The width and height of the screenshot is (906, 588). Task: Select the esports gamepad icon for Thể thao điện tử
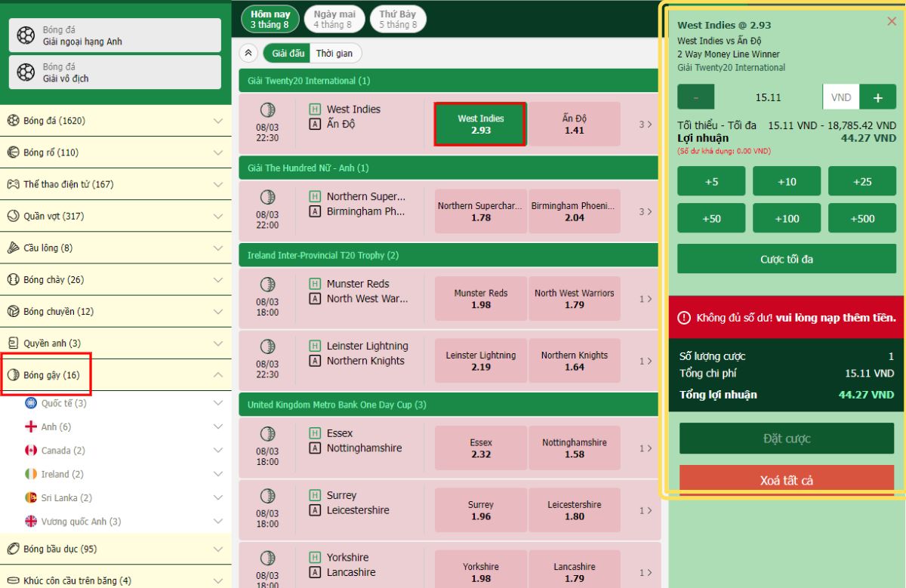point(13,184)
